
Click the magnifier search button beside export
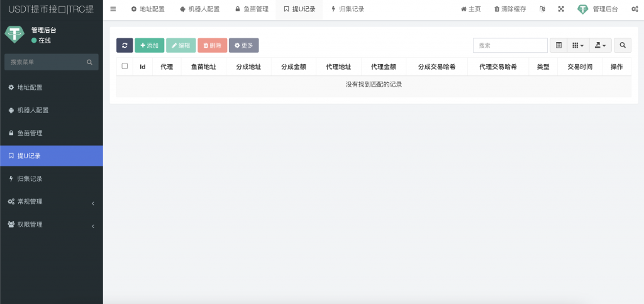click(622, 45)
